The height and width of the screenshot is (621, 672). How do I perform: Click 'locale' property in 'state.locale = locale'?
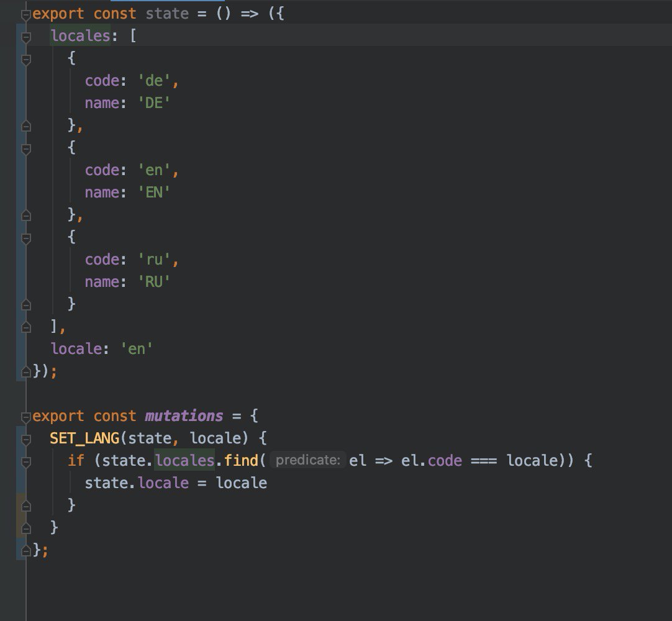pyautogui.click(x=163, y=483)
